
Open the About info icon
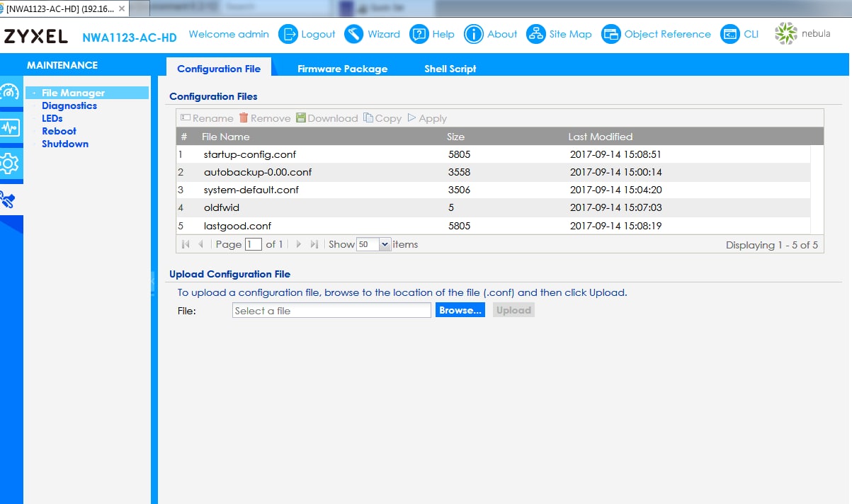[474, 34]
